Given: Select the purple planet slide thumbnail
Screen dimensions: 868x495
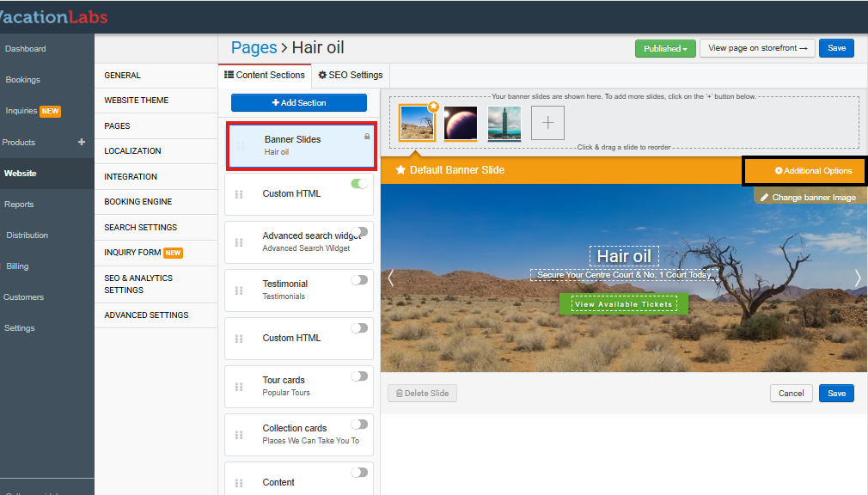Looking at the screenshot, I should pos(461,124).
